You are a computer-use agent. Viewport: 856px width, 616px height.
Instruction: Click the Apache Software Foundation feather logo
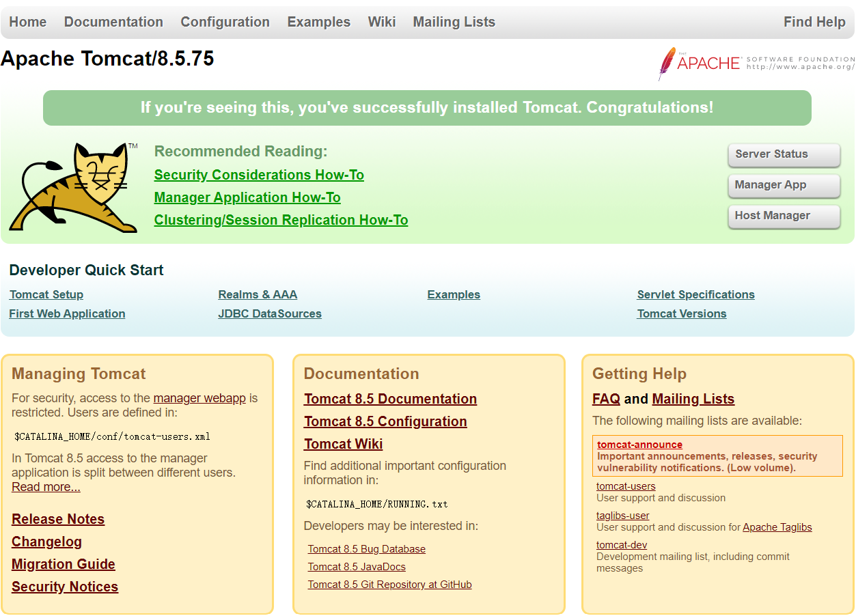click(x=756, y=64)
